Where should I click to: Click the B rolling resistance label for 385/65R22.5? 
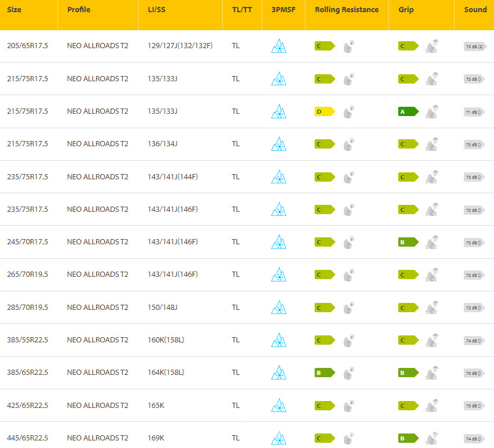324,373
